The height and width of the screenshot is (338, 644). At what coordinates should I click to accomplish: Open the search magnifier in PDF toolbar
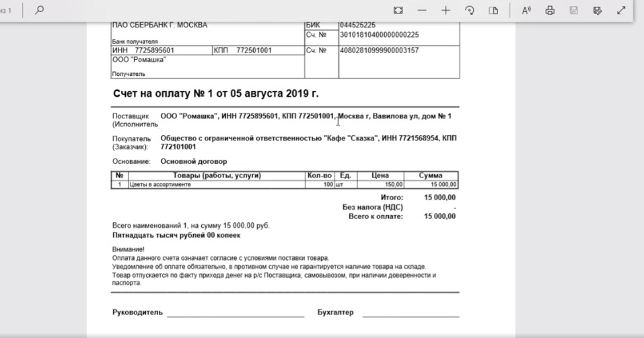39,10
